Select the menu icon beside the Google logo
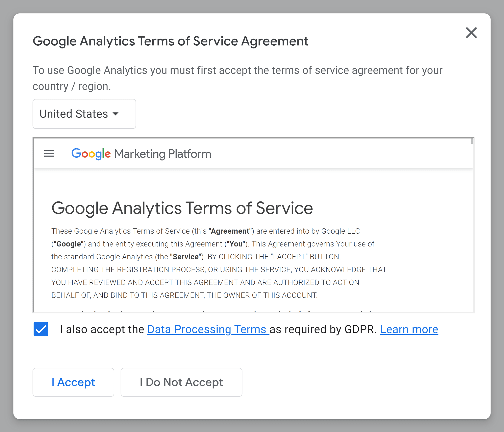 pyautogui.click(x=49, y=154)
